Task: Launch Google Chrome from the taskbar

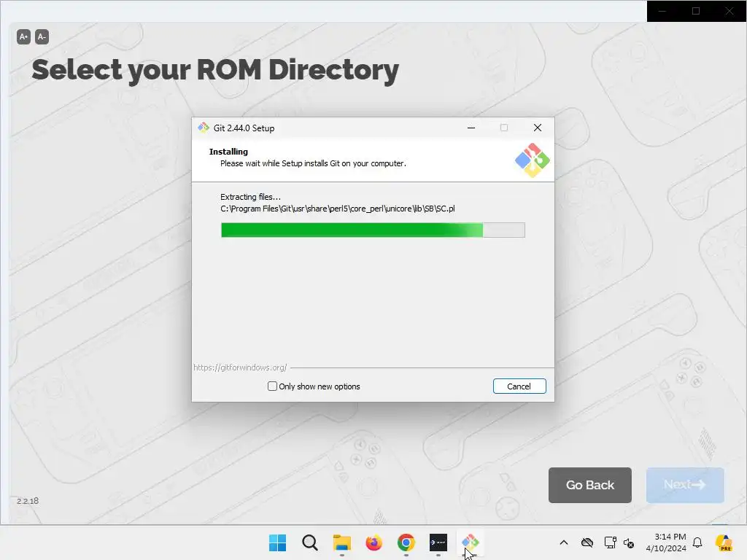Action: [406, 542]
